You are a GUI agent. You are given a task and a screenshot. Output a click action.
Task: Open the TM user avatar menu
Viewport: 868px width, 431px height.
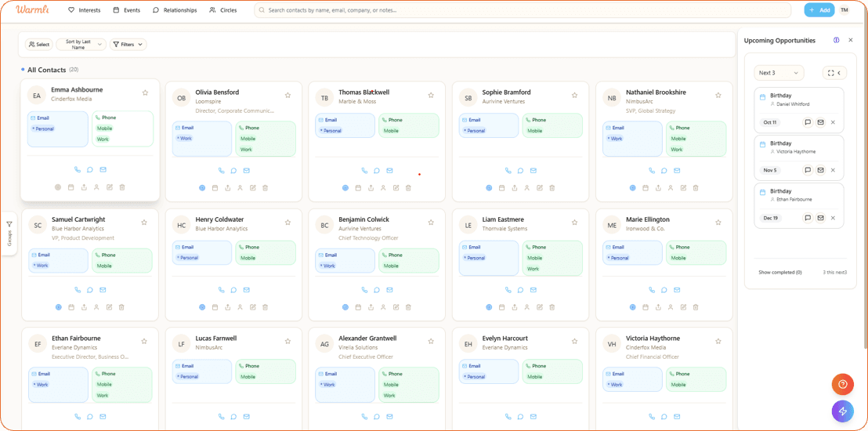[844, 10]
